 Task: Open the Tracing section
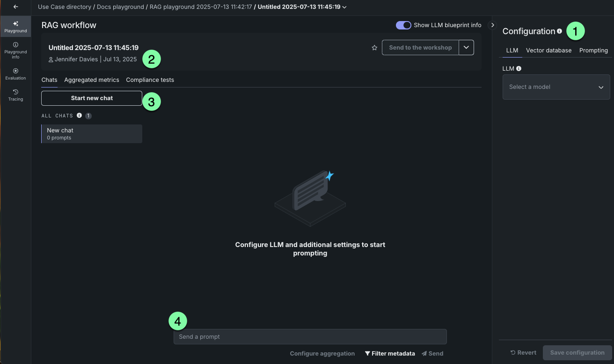tap(15, 95)
